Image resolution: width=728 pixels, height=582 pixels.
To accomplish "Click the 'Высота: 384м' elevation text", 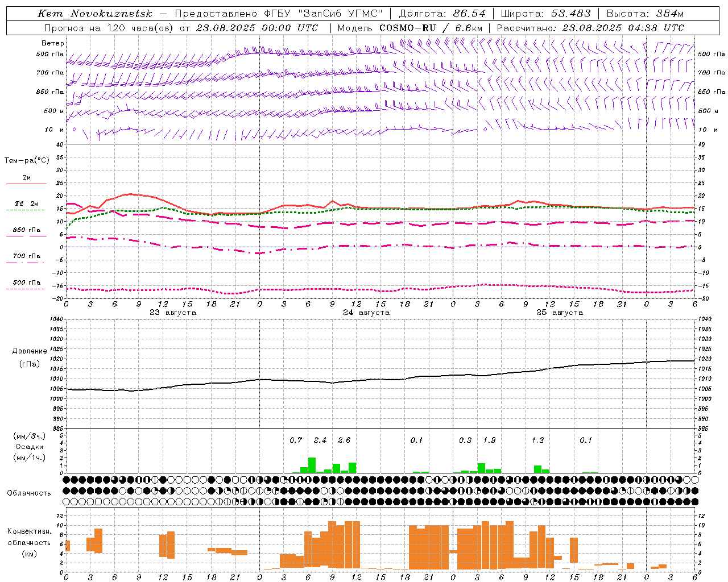I will pos(645,14).
